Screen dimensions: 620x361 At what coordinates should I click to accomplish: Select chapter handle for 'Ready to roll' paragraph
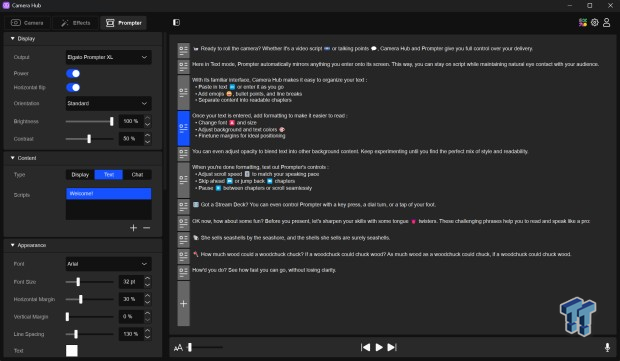183,50
